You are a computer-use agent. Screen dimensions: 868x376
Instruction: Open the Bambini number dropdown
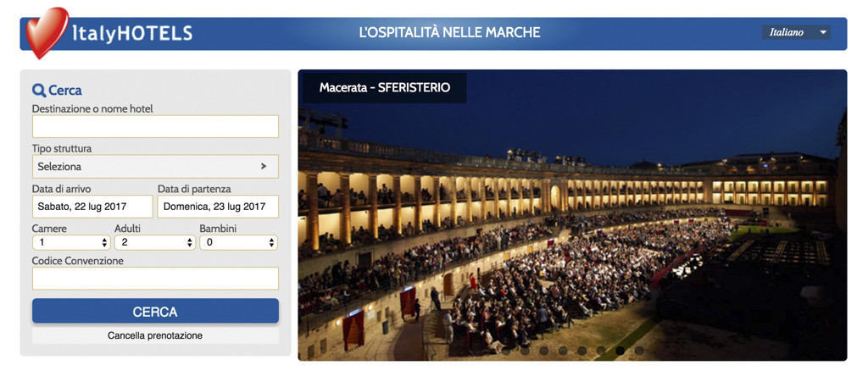click(238, 242)
